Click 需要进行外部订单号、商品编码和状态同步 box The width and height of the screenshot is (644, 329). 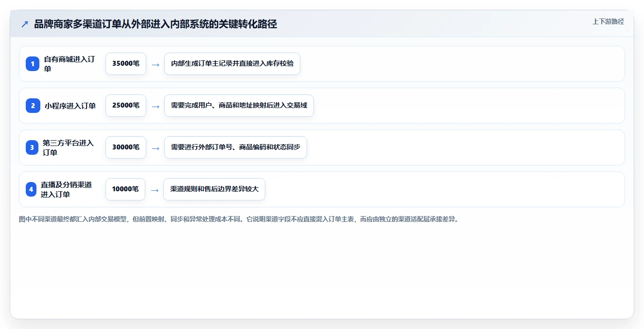tap(236, 147)
